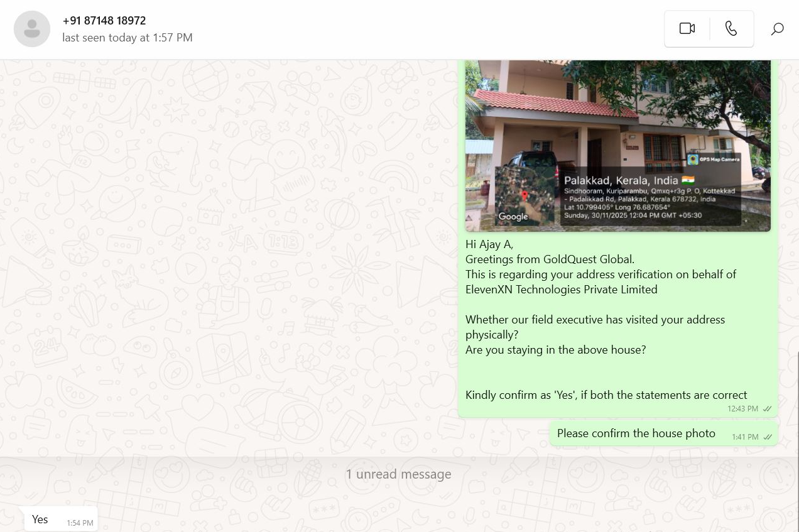
Task: Start a voice call with the contact
Action: [x=731, y=28]
